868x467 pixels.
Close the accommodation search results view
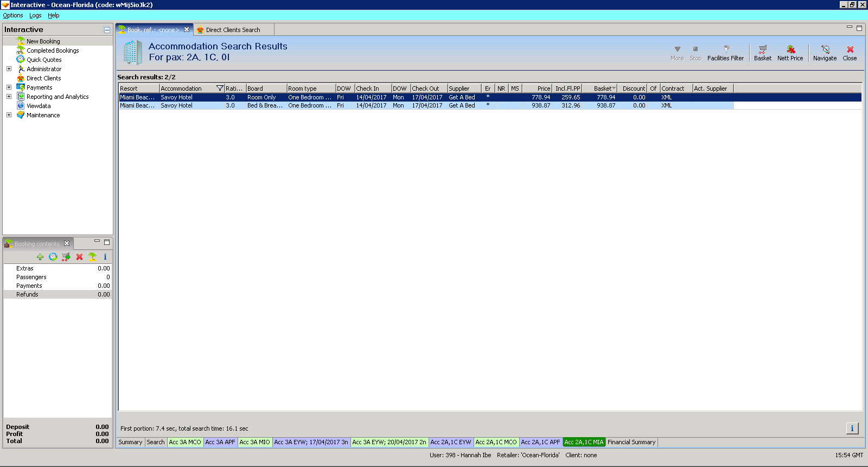[850, 53]
